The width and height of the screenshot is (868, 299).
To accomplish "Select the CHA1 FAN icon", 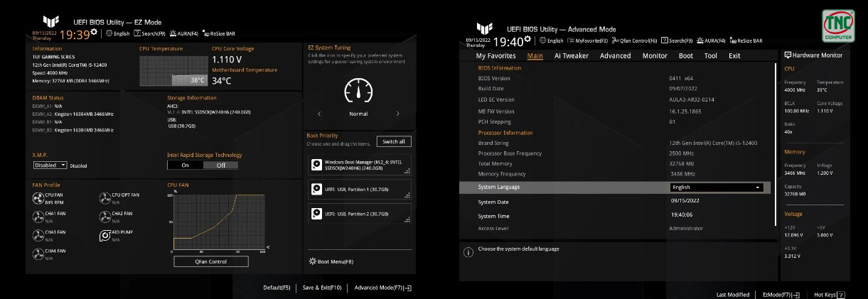I will tap(38, 216).
